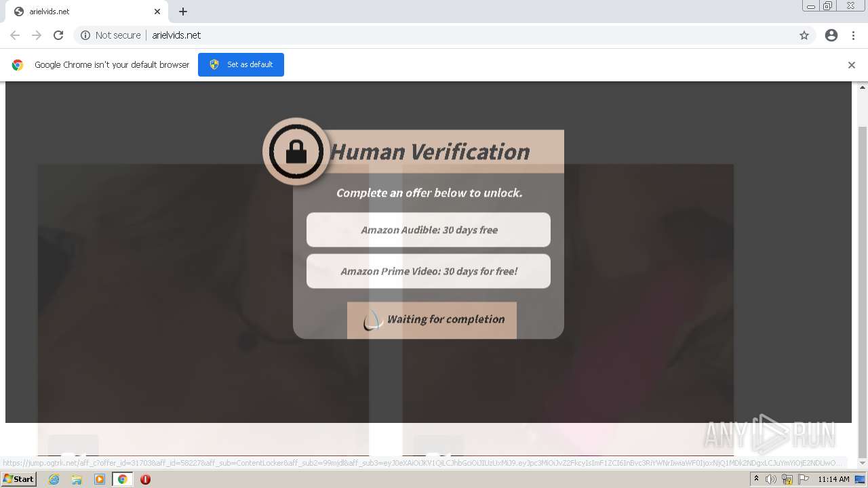Click the browser forward arrow

[x=37, y=35]
